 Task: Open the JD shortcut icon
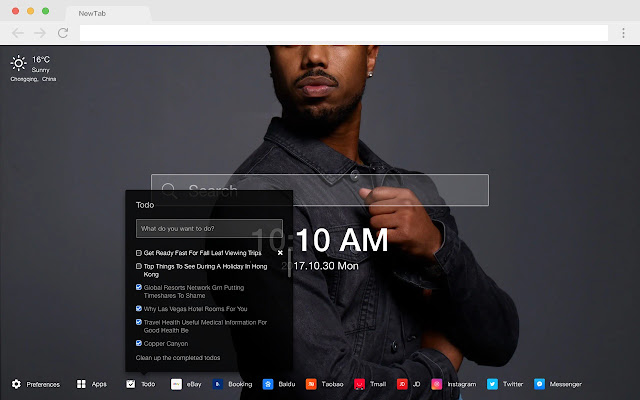pyautogui.click(x=402, y=384)
